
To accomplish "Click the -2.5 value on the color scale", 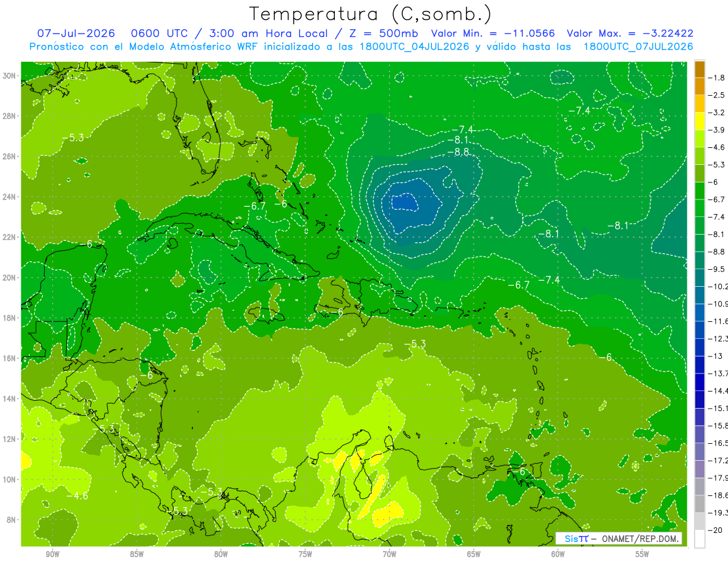I will tap(716, 95).
